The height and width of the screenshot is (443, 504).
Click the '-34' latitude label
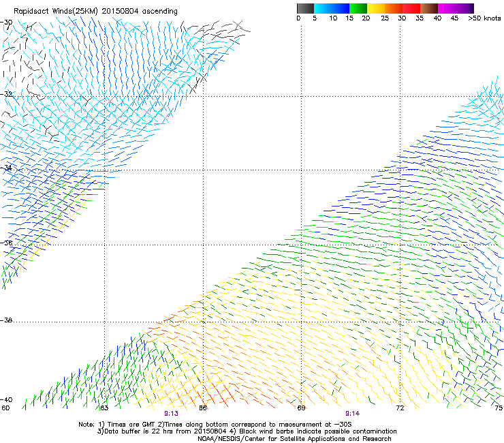point(6,168)
